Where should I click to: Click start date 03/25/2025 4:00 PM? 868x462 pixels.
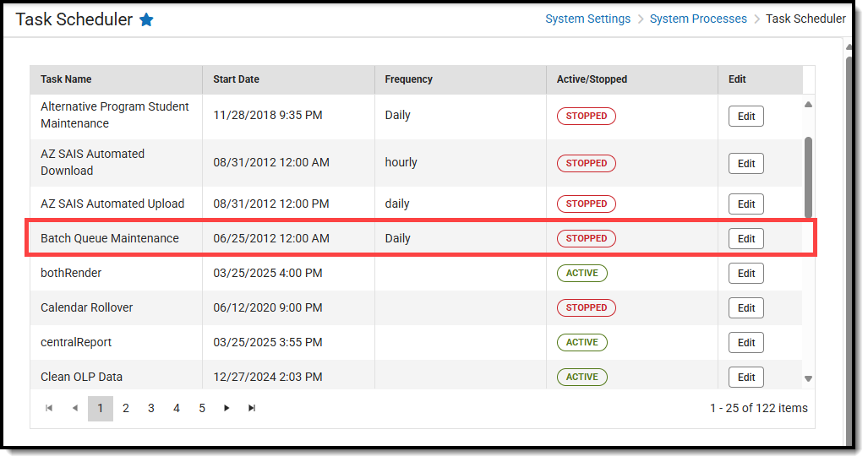268,273
